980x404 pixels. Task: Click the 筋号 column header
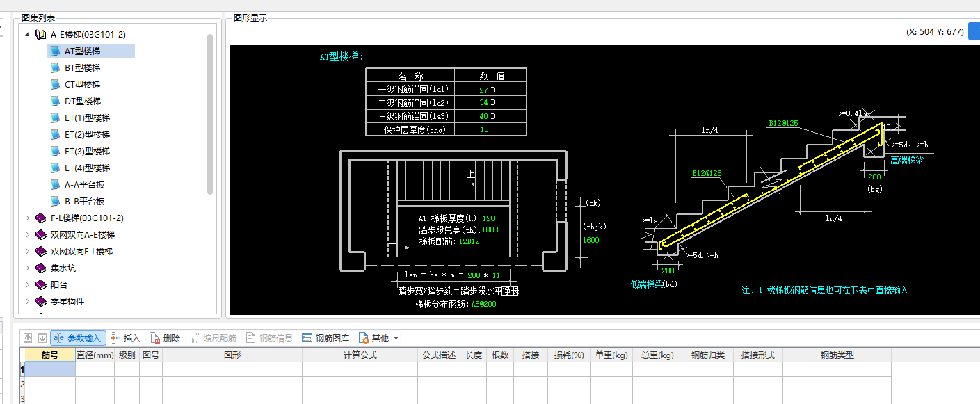coord(50,355)
